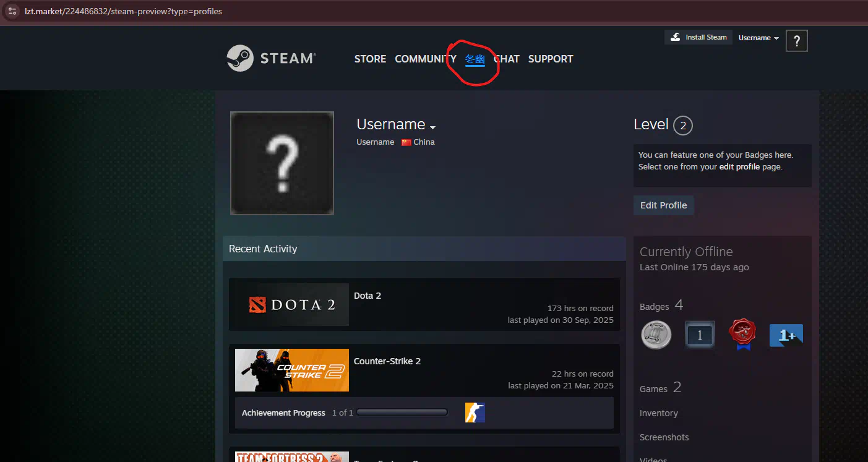Viewport: 868px width, 462px height.
Task: Click the site info icon in address bar
Action: 12,11
